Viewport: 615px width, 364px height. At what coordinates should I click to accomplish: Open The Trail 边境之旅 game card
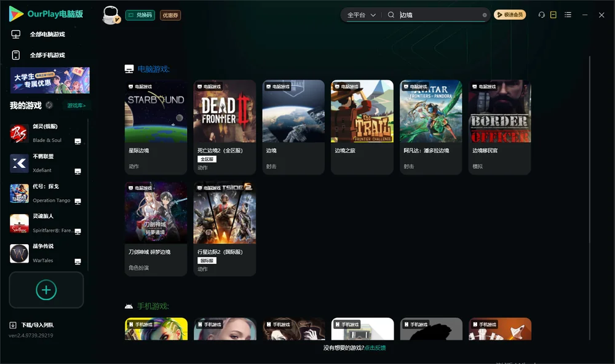[x=362, y=127]
